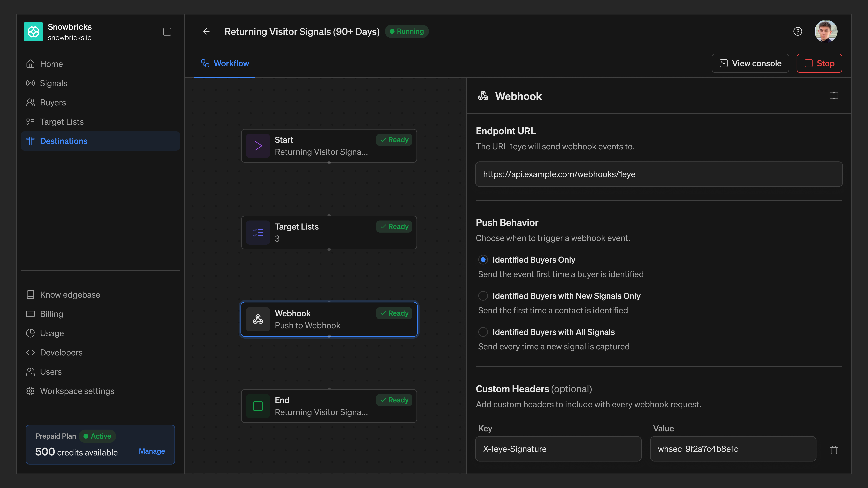868x488 pixels.
Task: Go to Home in sidebar
Action: [x=100, y=64]
